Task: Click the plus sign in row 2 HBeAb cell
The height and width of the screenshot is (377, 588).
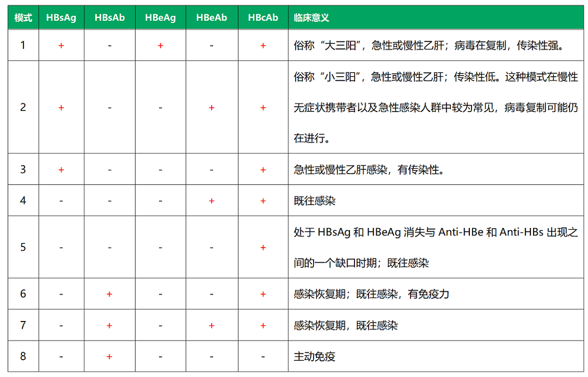Action: [211, 107]
